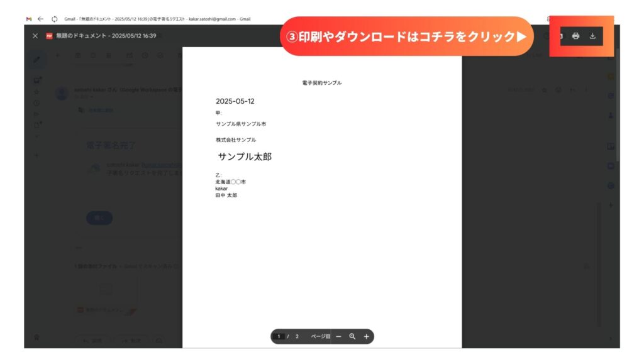Image resolution: width=644 pixels, height=362 pixels.
Task: Zoom out with the minus button
Action: coord(338,336)
